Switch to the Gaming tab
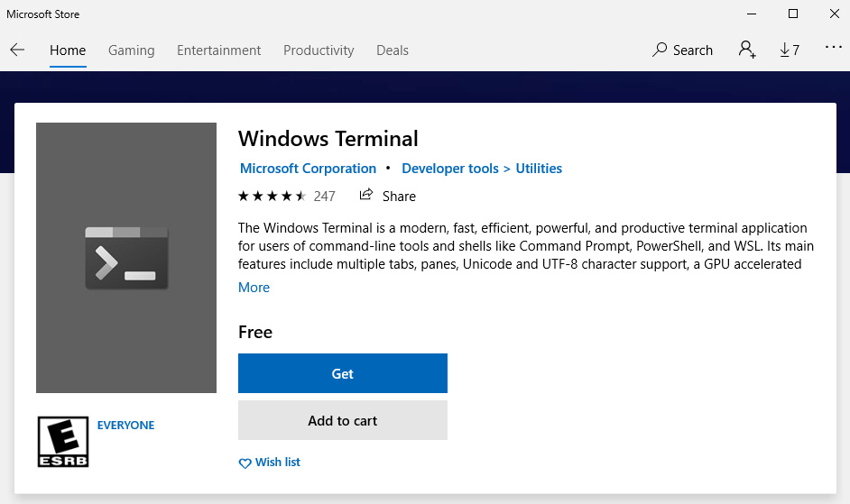The height and width of the screenshot is (504, 850). click(x=131, y=50)
